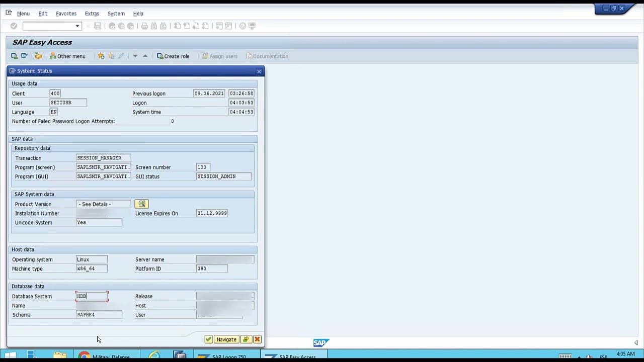Click the Change Favorites pencil icon
644x362 pixels.
pos(121,56)
